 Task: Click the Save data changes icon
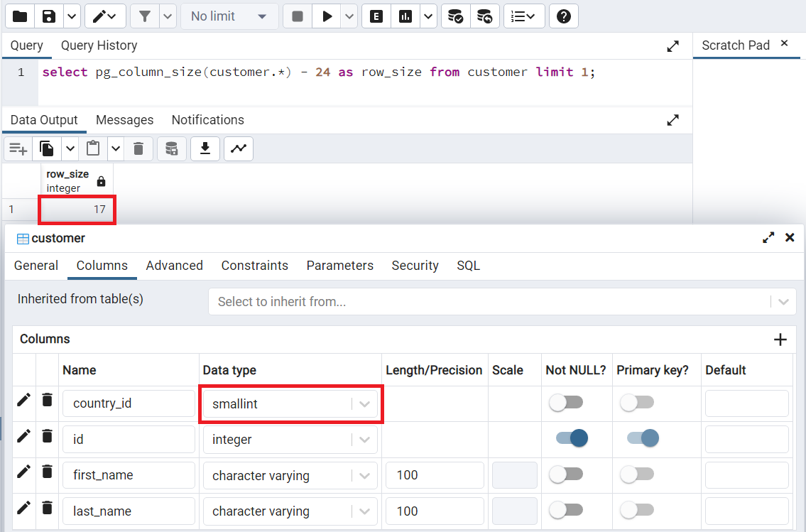pos(172,149)
